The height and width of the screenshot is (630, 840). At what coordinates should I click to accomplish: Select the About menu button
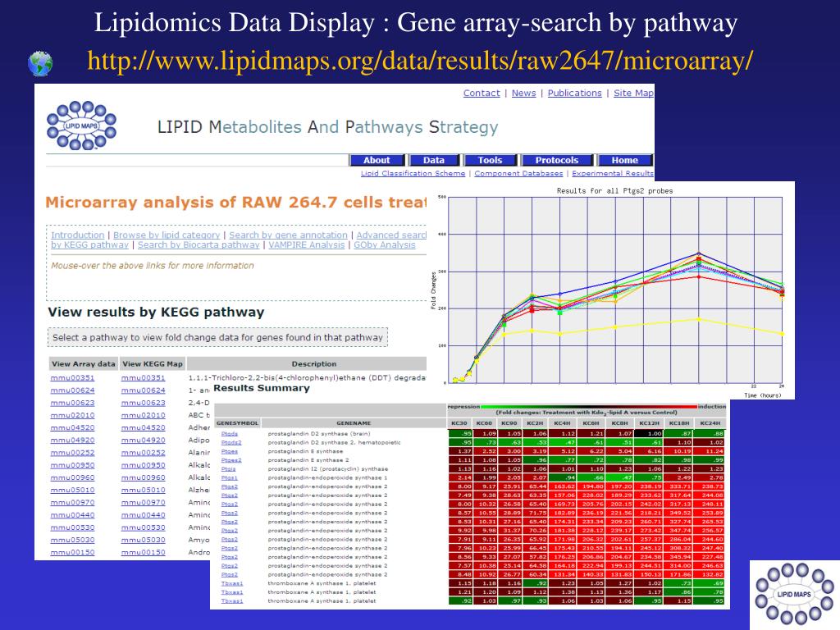[377, 160]
